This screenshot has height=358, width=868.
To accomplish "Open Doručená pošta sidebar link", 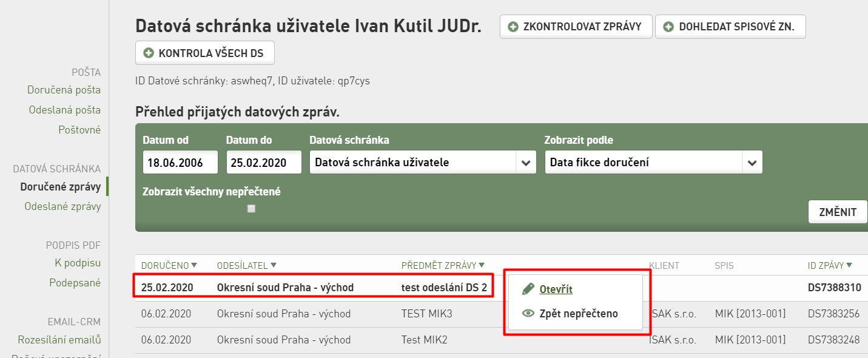I will point(64,90).
